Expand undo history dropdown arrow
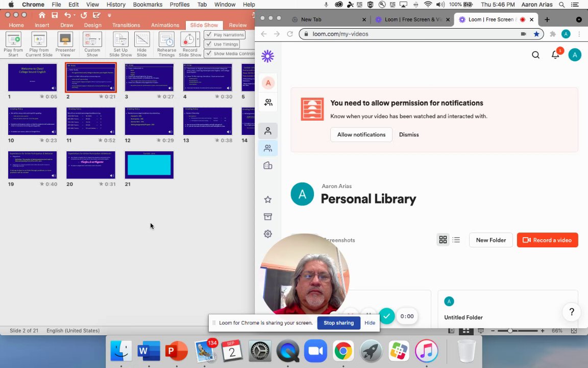Screen dimensions: 588x368 pos(74,15)
